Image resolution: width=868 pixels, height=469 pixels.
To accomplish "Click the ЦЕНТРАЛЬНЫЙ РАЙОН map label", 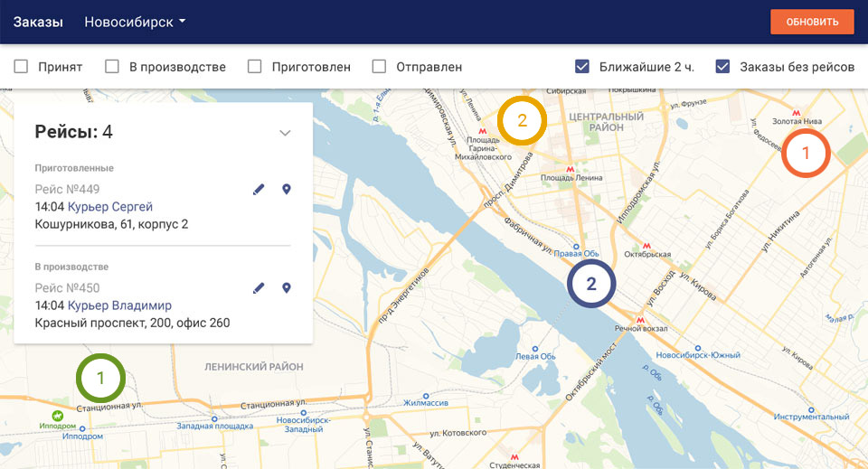I will [x=606, y=122].
